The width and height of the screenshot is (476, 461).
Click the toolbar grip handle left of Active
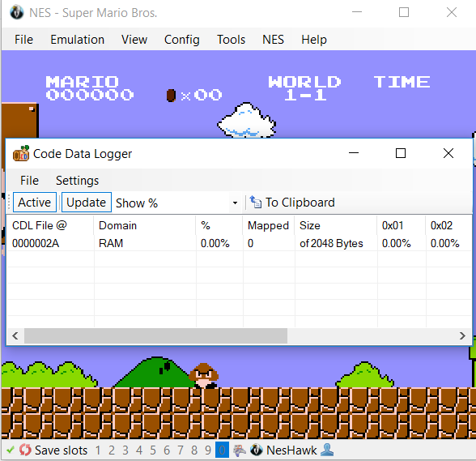point(9,202)
